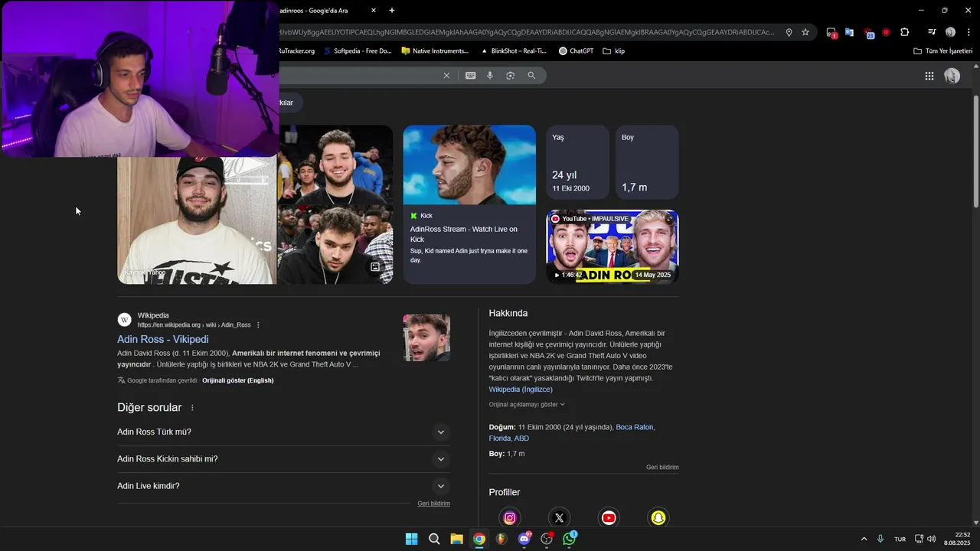
Task: Open the Google apps grid
Action: click(x=929, y=76)
